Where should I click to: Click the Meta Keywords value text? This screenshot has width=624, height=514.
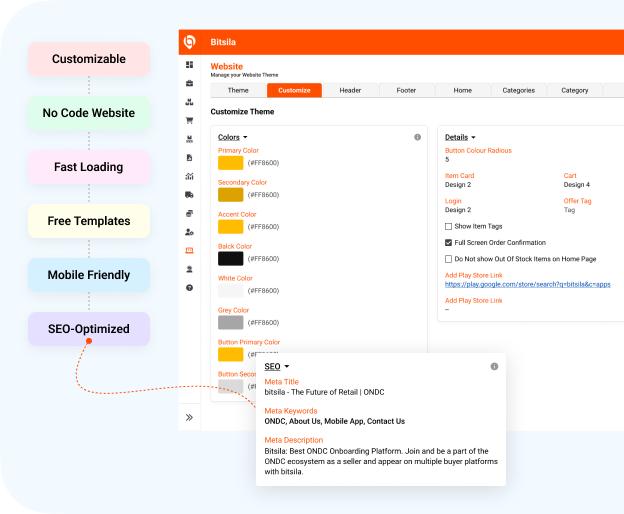335,421
